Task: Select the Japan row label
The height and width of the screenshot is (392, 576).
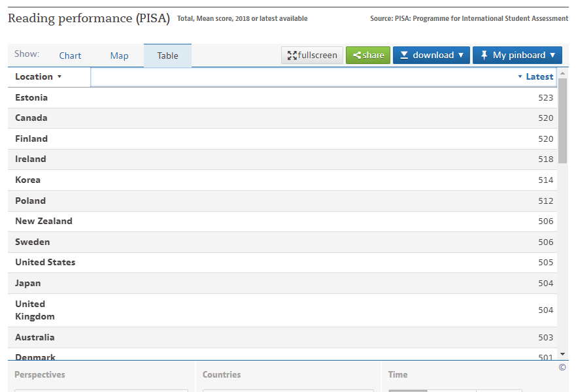Action: (28, 283)
